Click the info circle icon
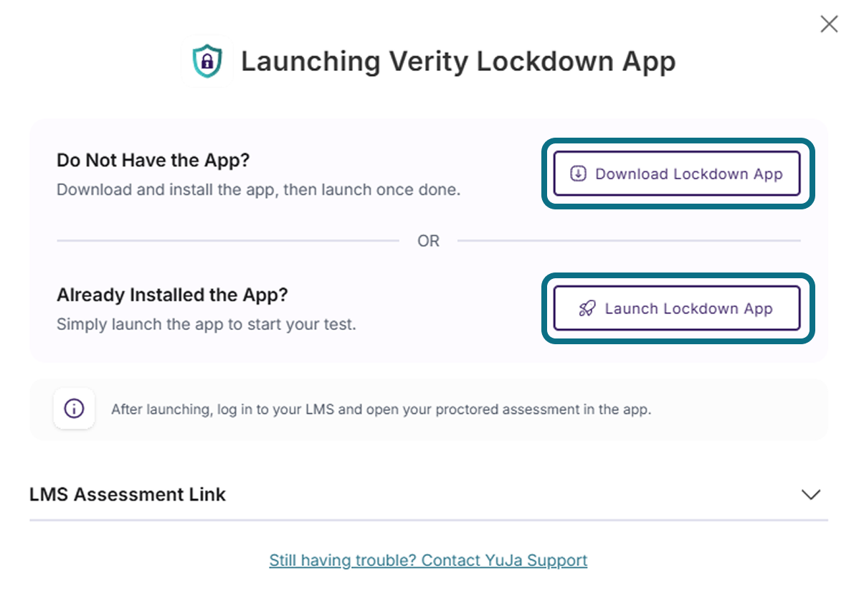Viewport: 859px width, 616px height. click(74, 408)
